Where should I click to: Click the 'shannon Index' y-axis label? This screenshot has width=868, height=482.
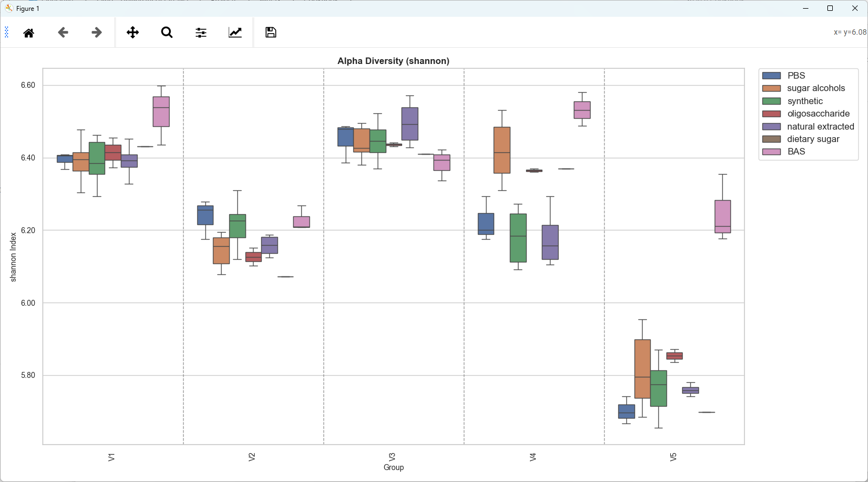pyautogui.click(x=14, y=257)
